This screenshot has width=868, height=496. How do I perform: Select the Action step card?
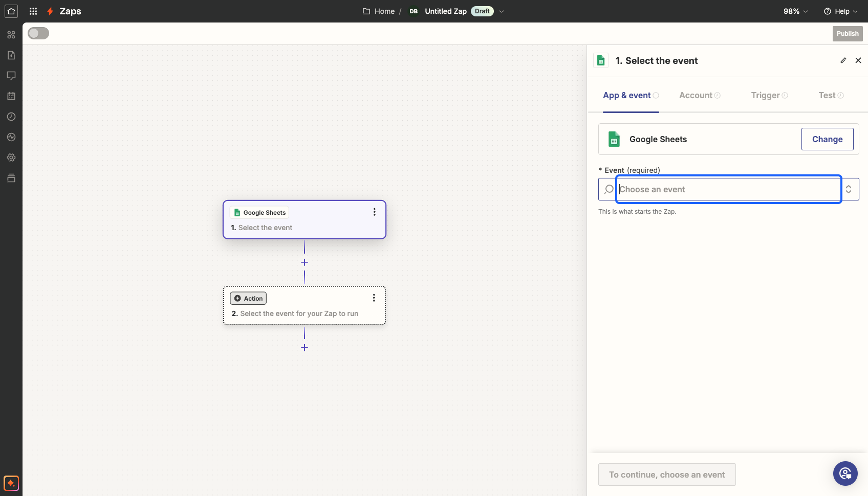tap(305, 305)
